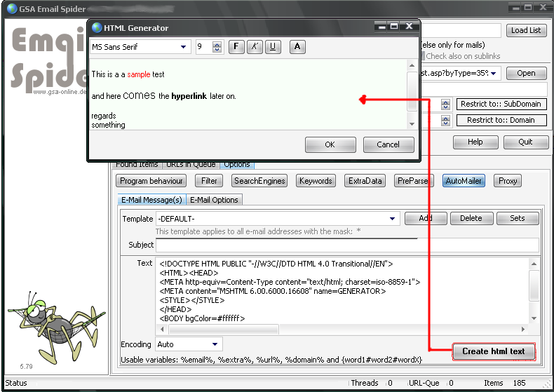Click the Load List button
Viewport: 554px width, 392px height.
pyautogui.click(x=525, y=30)
